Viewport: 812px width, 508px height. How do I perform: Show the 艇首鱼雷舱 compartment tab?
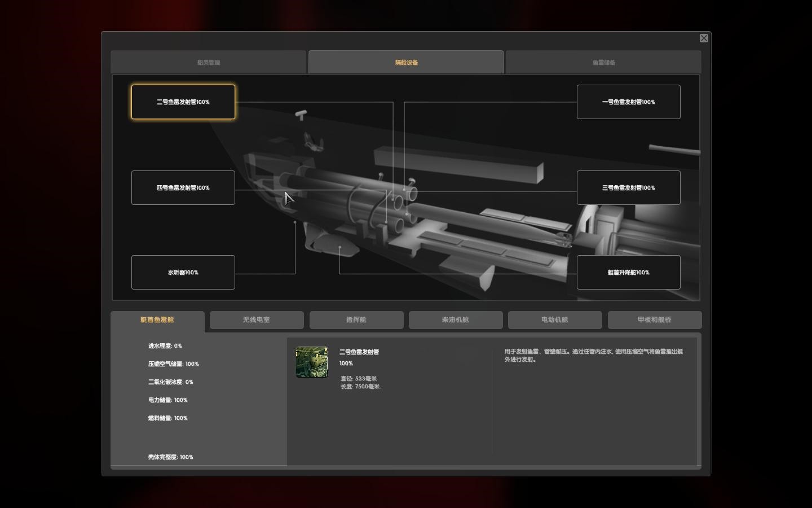157,320
